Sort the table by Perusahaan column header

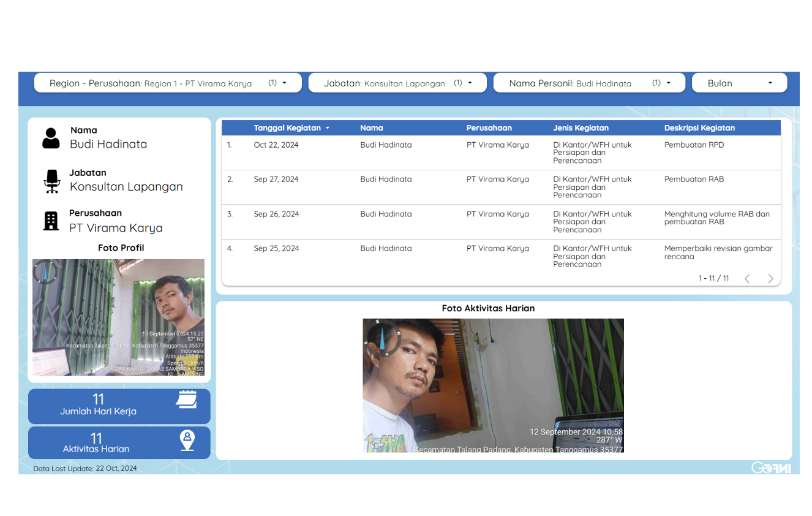tap(489, 128)
